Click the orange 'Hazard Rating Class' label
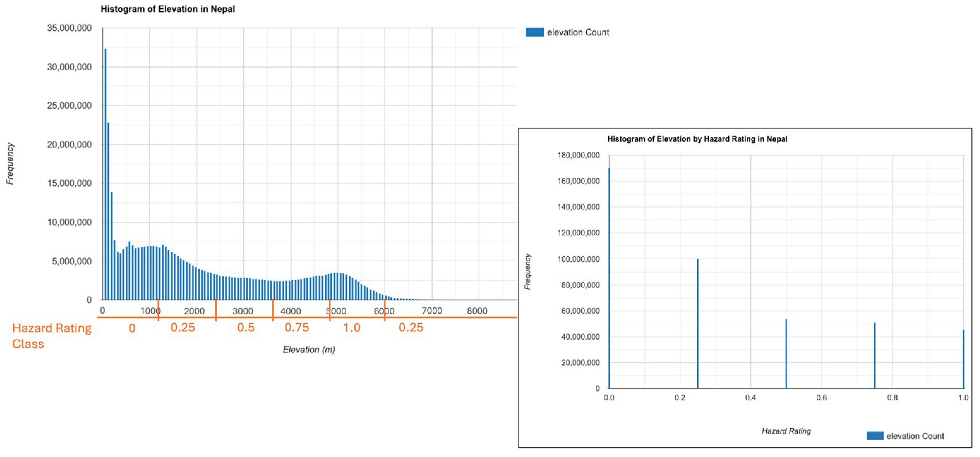The width and height of the screenshot is (980, 457). point(52,336)
